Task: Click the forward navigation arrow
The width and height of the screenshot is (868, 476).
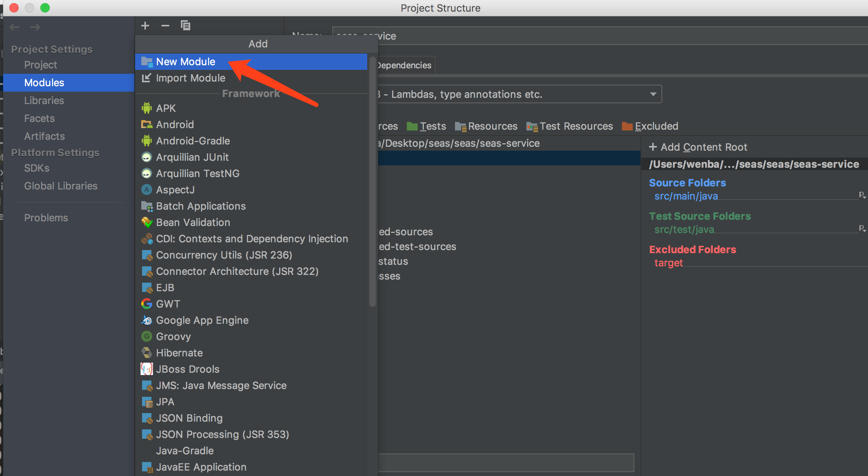Action: (35, 27)
